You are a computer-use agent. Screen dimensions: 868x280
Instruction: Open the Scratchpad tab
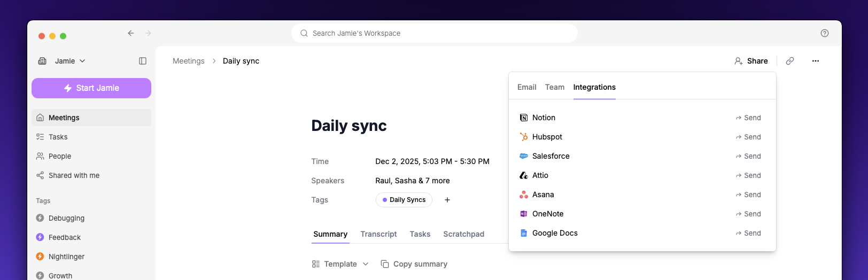[x=464, y=234]
